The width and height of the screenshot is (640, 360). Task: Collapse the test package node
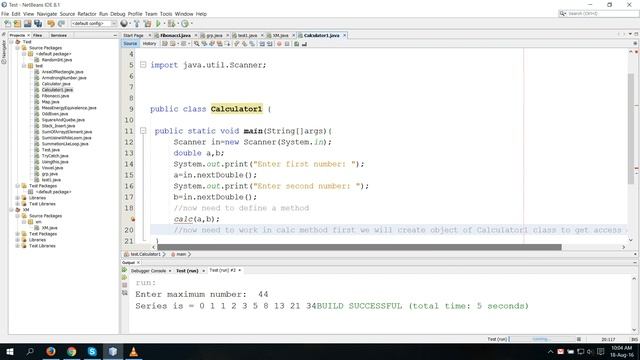[24, 66]
